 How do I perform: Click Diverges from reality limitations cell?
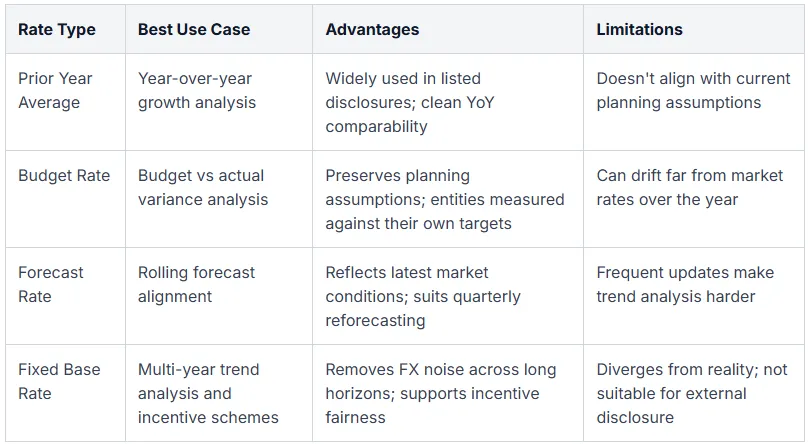click(694, 392)
